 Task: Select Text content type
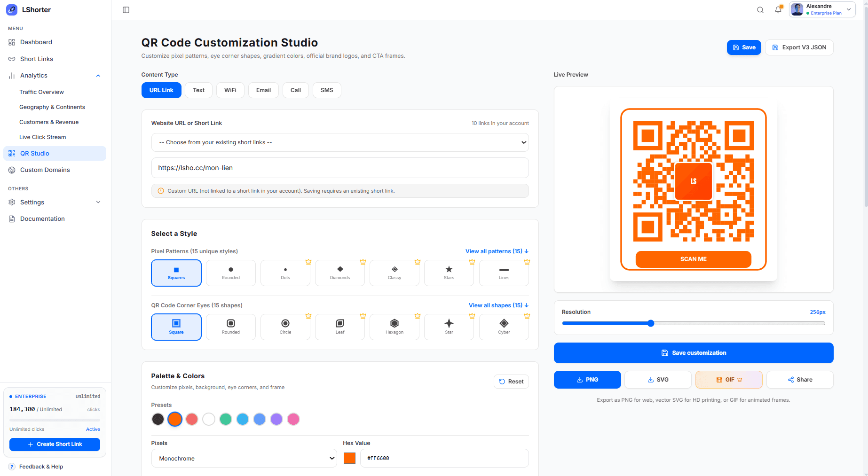coord(198,90)
